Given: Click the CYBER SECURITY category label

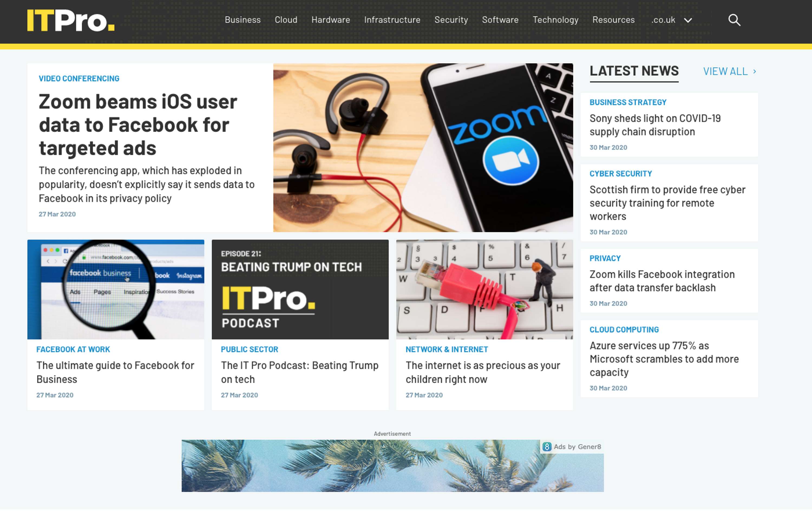Looking at the screenshot, I should coord(621,173).
